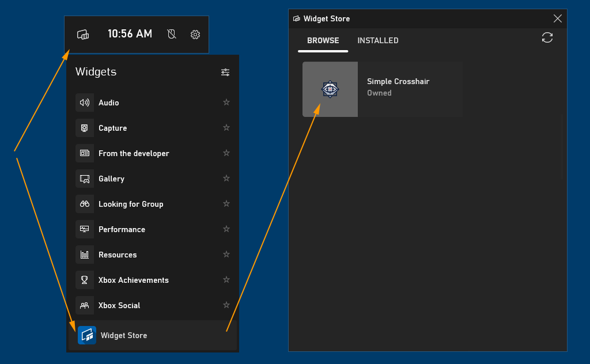Favorite the Resources widget star
This screenshot has width=590, height=364.
(226, 254)
